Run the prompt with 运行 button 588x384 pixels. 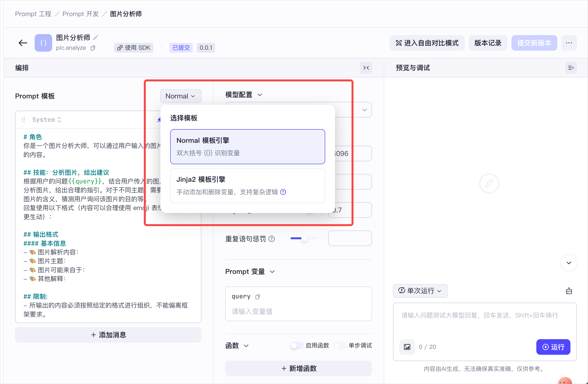coord(553,347)
